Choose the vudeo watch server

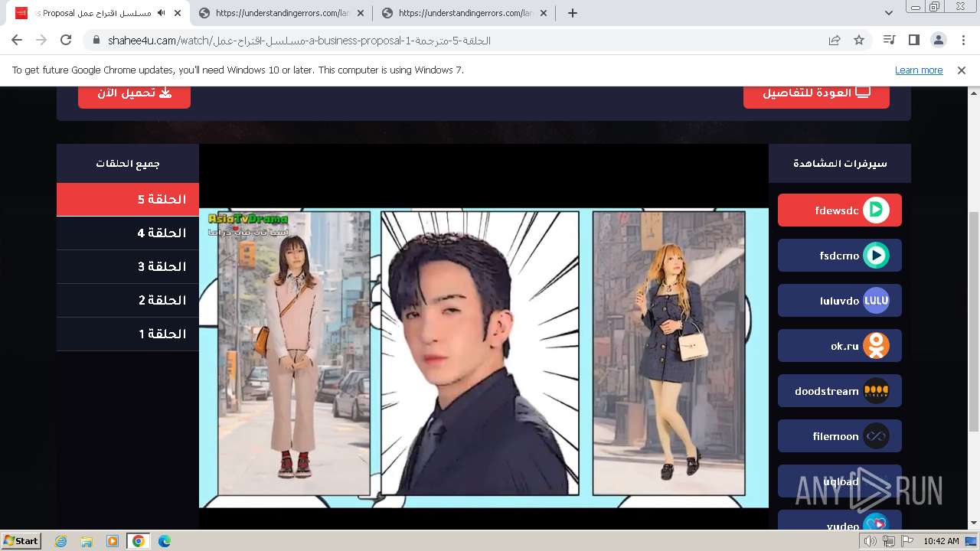(840, 520)
